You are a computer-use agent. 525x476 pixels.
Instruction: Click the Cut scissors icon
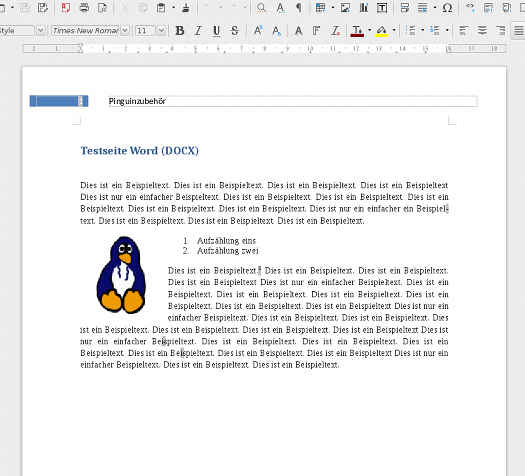[x=125, y=7]
